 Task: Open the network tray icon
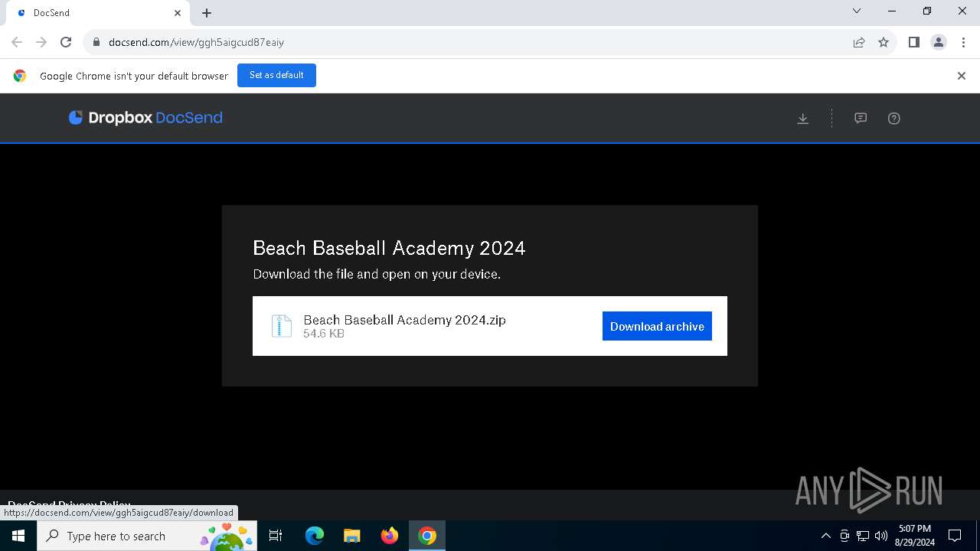click(x=863, y=536)
